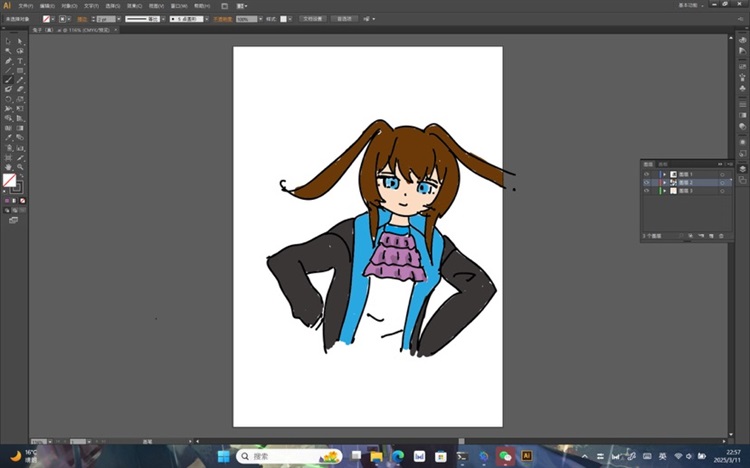Open Adobe Illustrator from the Windows taskbar
This screenshot has width=750, height=468.
[x=527, y=456]
